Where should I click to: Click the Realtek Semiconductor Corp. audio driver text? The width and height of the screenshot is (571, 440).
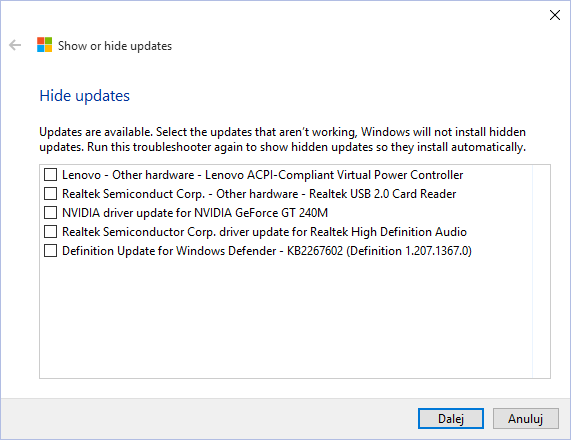tap(264, 232)
